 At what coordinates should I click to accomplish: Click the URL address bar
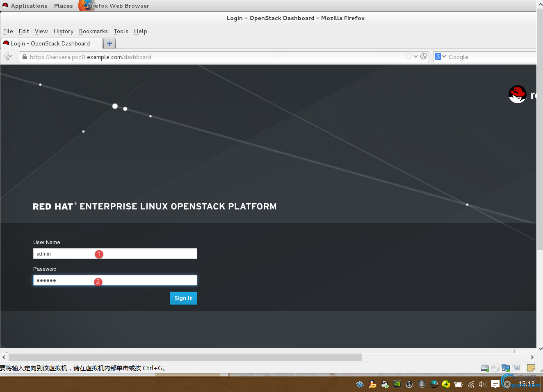(x=224, y=57)
